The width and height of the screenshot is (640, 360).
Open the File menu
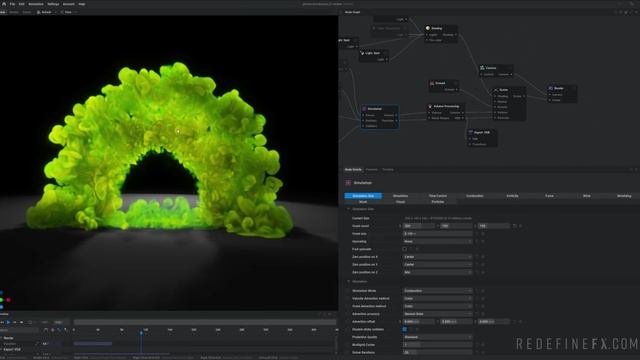pos(12,4)
